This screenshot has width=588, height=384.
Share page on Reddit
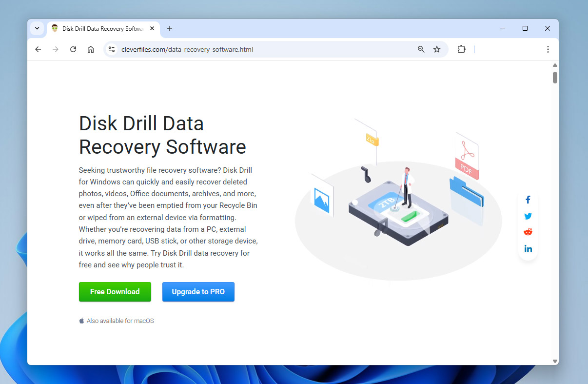click(528, 232)
